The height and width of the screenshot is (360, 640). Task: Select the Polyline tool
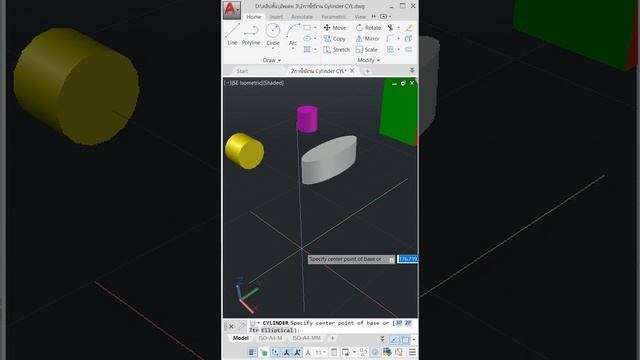[251, 34]
